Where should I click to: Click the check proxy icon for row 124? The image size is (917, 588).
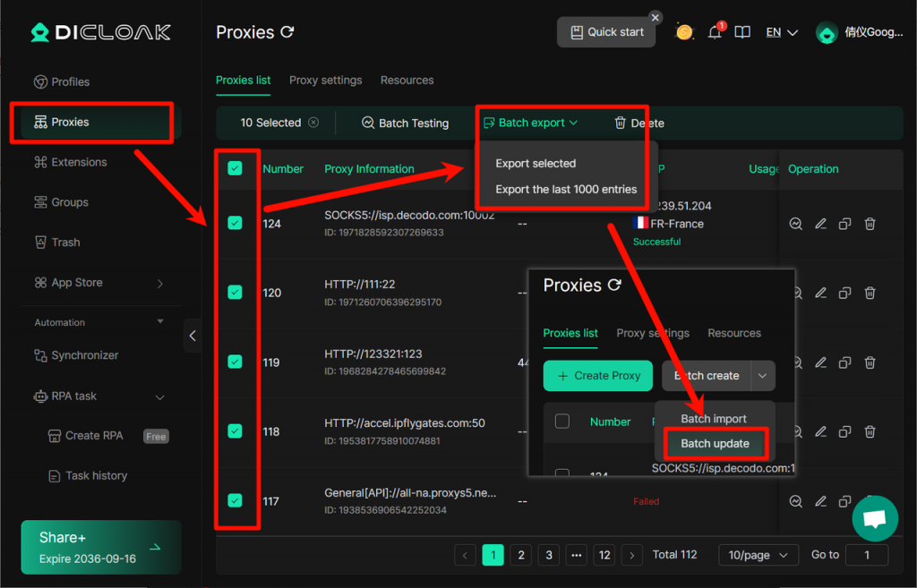(795, 224)
